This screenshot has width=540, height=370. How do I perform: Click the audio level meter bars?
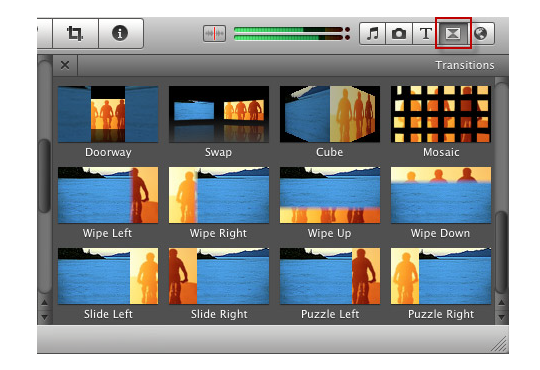(292, 33)
